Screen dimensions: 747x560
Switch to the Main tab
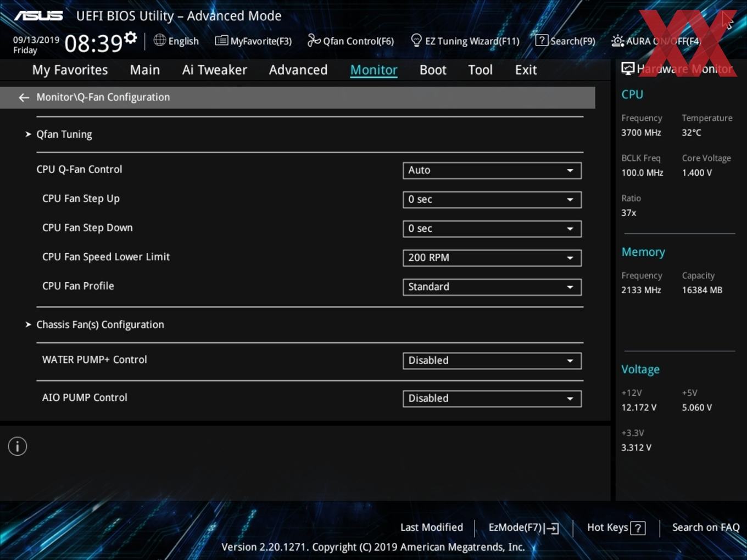145,70
